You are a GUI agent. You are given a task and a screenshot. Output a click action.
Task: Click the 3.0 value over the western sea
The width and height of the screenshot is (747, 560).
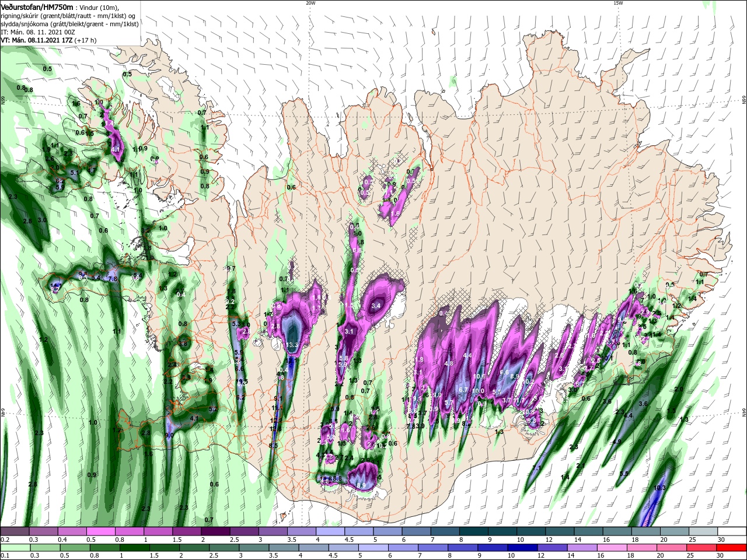click(42, 220)
